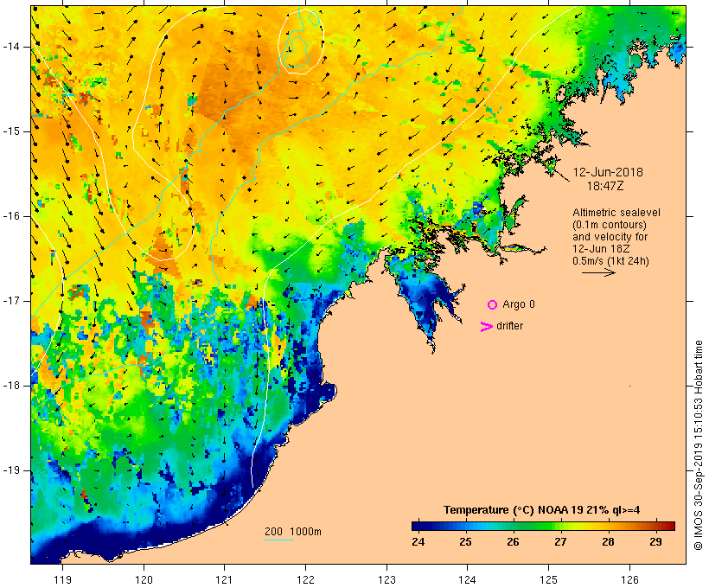Viewport: 709px width, 588px height.
Task: Click the time text 18:47Z
Action: (605, 186)
